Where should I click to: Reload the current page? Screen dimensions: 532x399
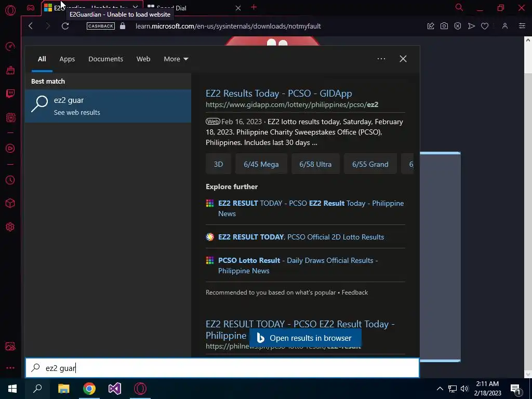[65, 26]
